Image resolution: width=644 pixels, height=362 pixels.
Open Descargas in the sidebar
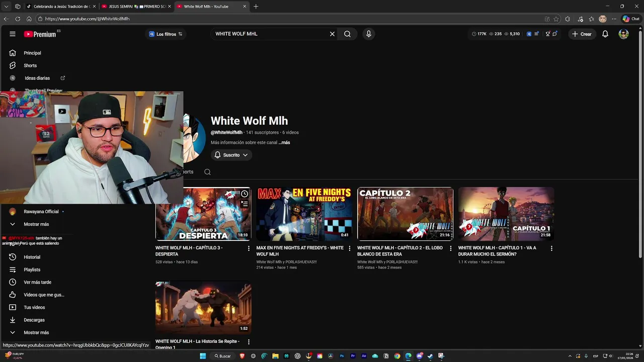34,320
